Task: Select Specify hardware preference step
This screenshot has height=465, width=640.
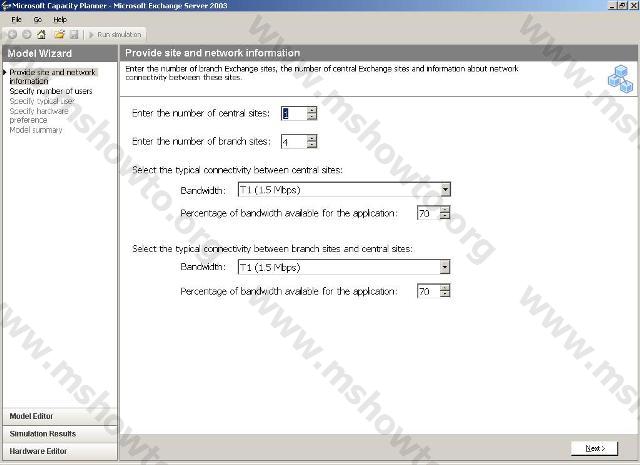Action: [x=39, y=116]
